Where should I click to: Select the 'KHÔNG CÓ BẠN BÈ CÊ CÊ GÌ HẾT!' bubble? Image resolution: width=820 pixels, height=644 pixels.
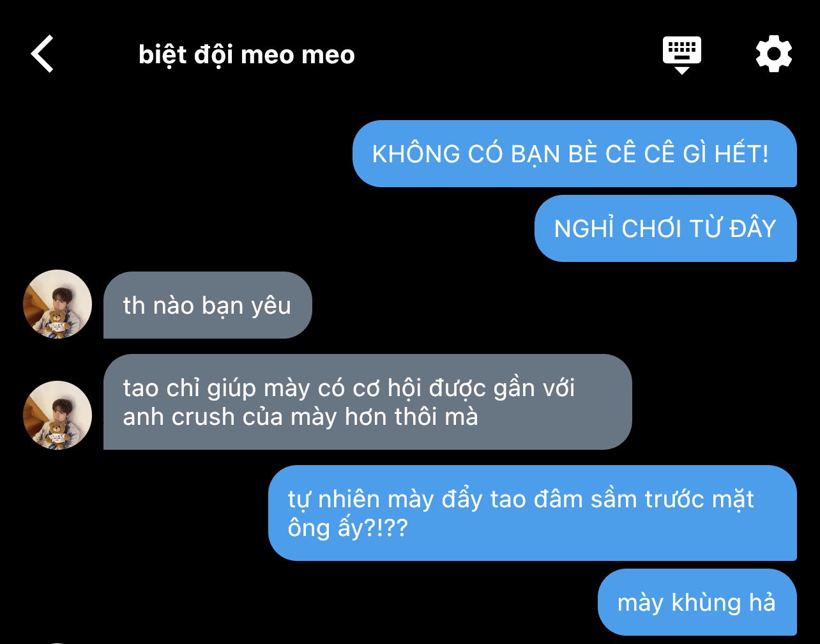click(x=575, y=154)
